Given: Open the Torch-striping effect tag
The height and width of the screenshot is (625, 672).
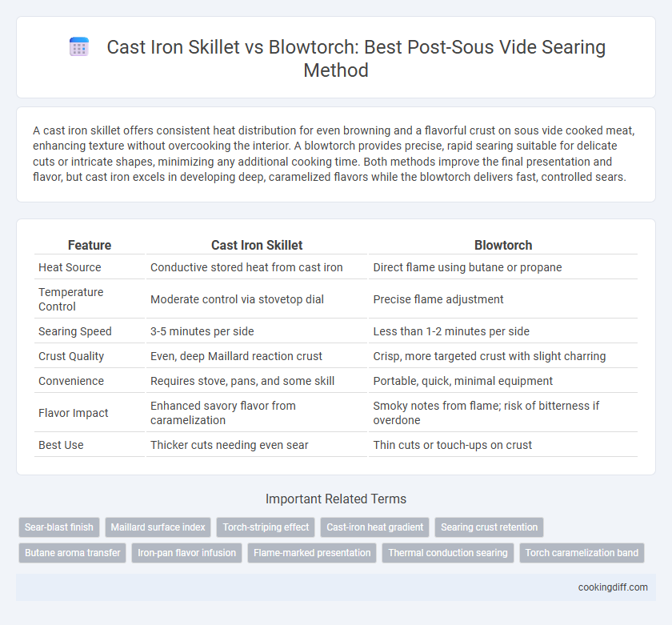Looking at the screenshot, I should (266, 527).
